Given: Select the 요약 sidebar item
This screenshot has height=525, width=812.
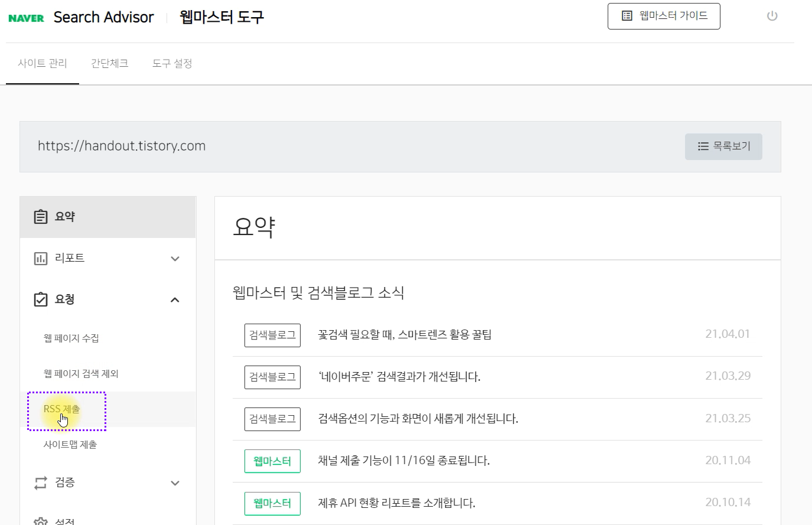Looking at the screenshot, I should click(x=108, y=217).
